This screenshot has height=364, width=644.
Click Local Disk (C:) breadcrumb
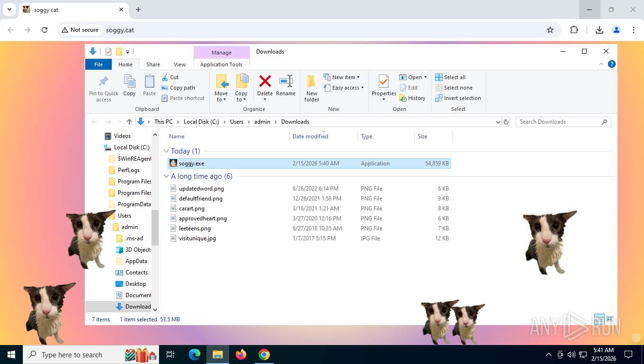[x=201, y=122]
